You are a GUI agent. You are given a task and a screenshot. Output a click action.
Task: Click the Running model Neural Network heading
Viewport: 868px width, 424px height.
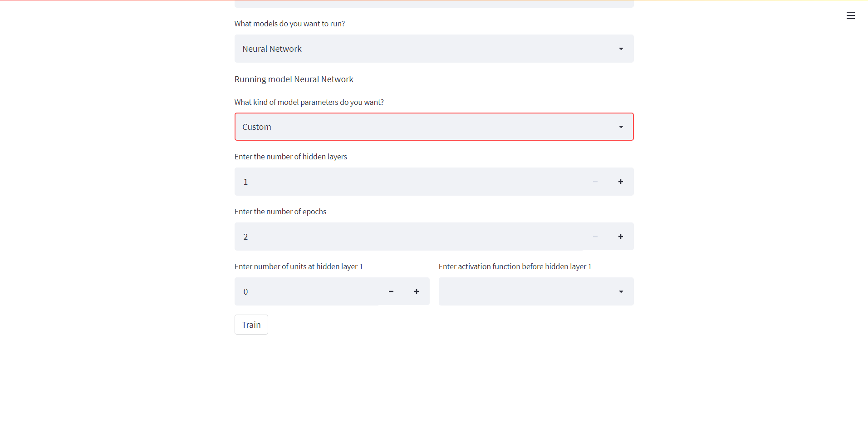[294, 79]
